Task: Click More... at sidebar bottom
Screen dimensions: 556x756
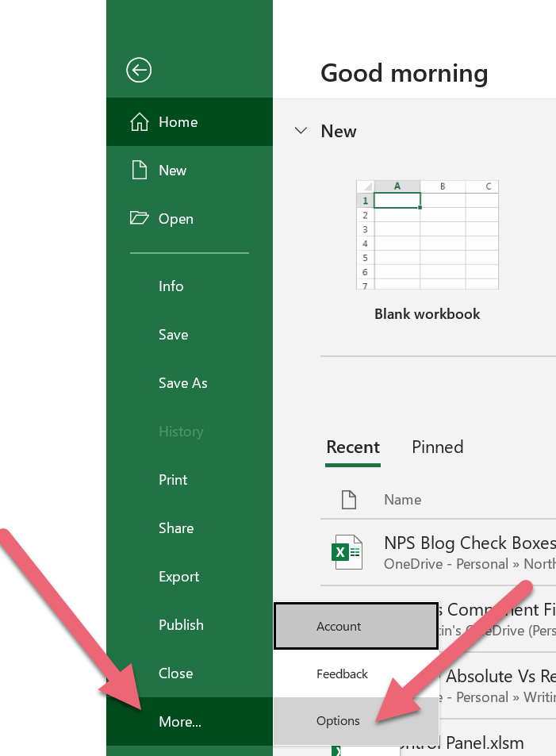Action: coord(190,722)
